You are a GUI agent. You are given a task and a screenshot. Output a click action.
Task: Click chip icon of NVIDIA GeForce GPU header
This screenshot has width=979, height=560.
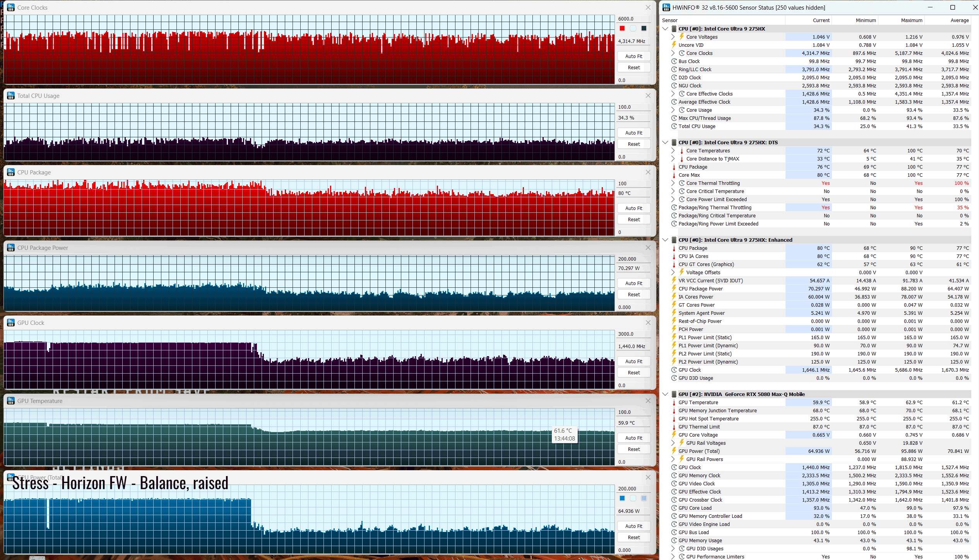[x=674, y=394]
